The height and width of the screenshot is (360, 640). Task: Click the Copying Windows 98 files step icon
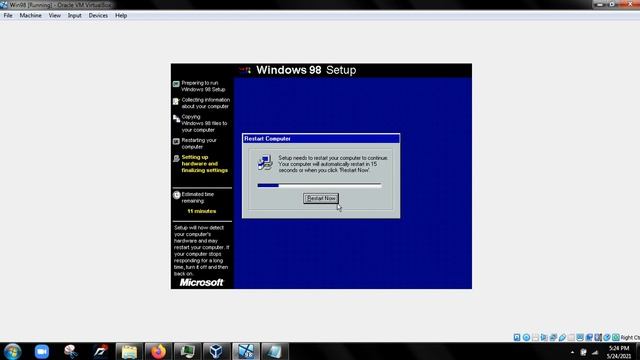(176, 118)
